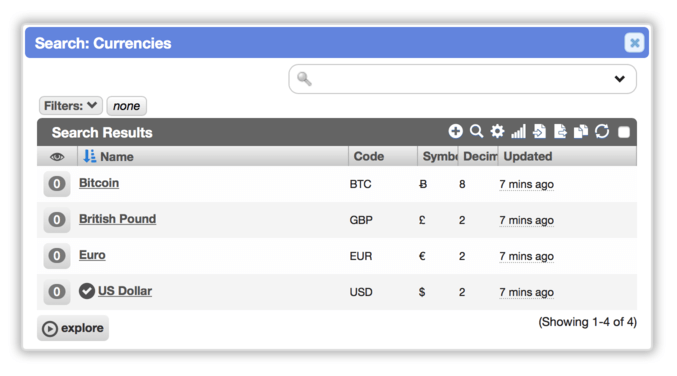Refresh the search results list
The width and height of the screenshot is (677, 376).
point(602,131)
